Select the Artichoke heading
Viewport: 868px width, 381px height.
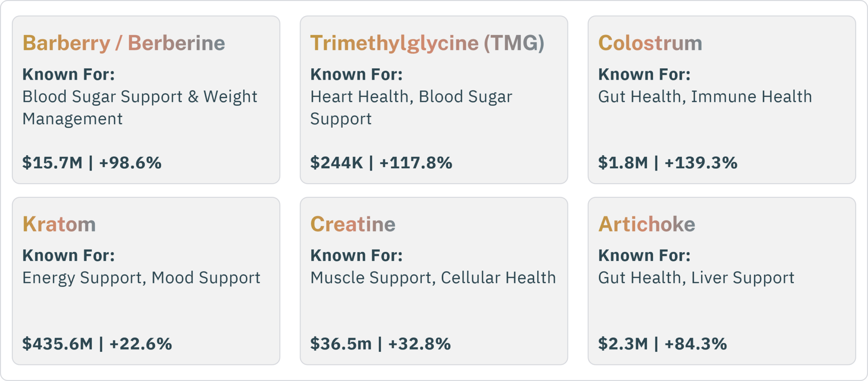[647, 224]
